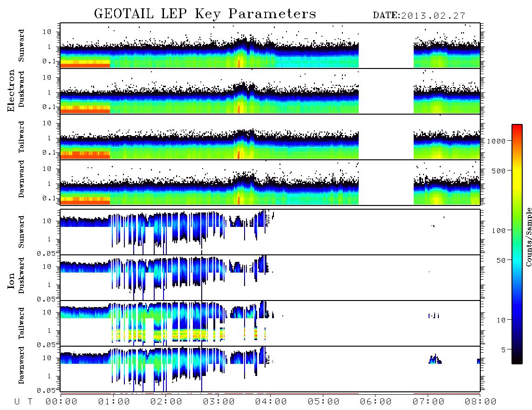Select the Electron Sunward panel label
This screenshot has width=532, height=410.
[x=21, y=46]
